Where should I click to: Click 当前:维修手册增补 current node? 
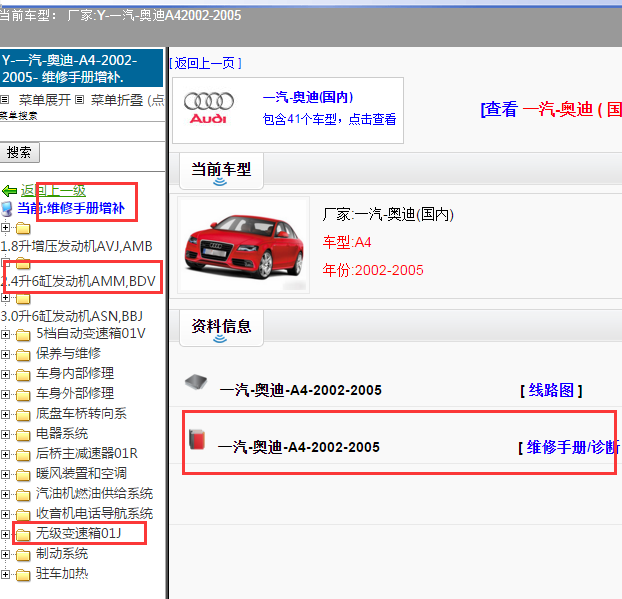71,208
